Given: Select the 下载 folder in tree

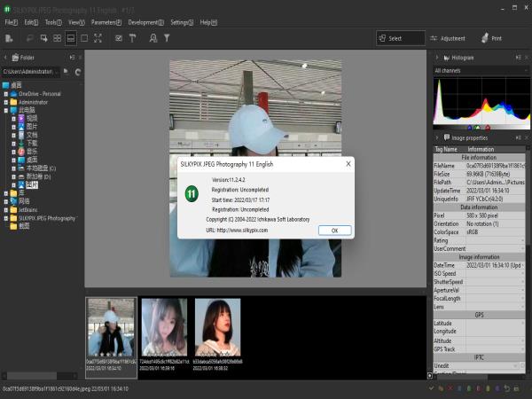Looking at the screenshot, I should click(32, 143).
